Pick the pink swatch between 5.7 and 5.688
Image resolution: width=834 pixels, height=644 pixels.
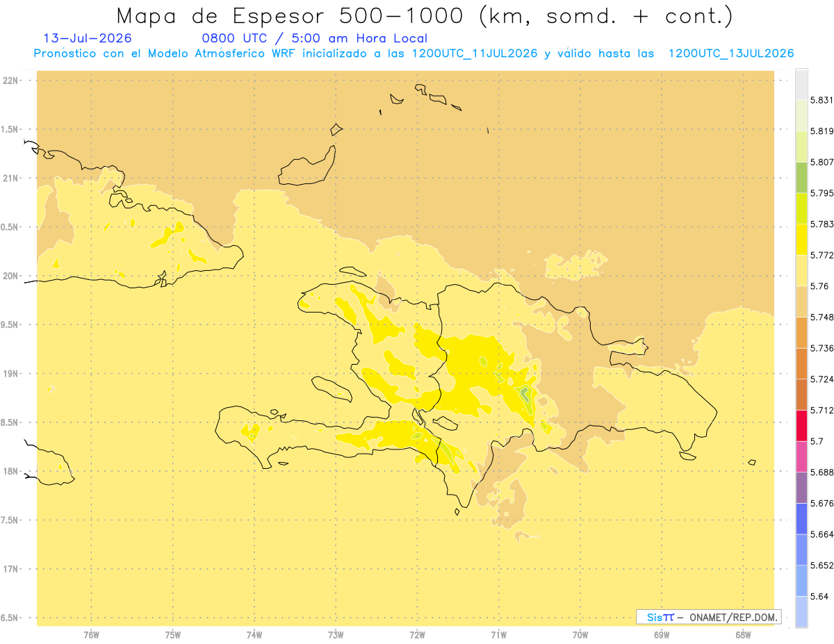pyautogui.click(x=801, y=456)
